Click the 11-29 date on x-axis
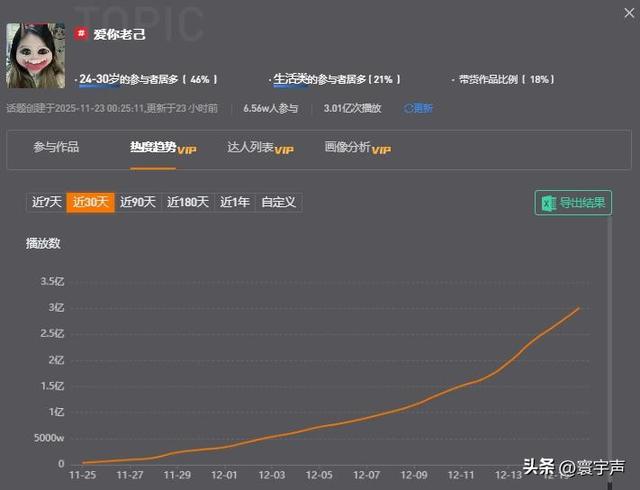Viewport: 640px width, 490px height. coord(177,475)
